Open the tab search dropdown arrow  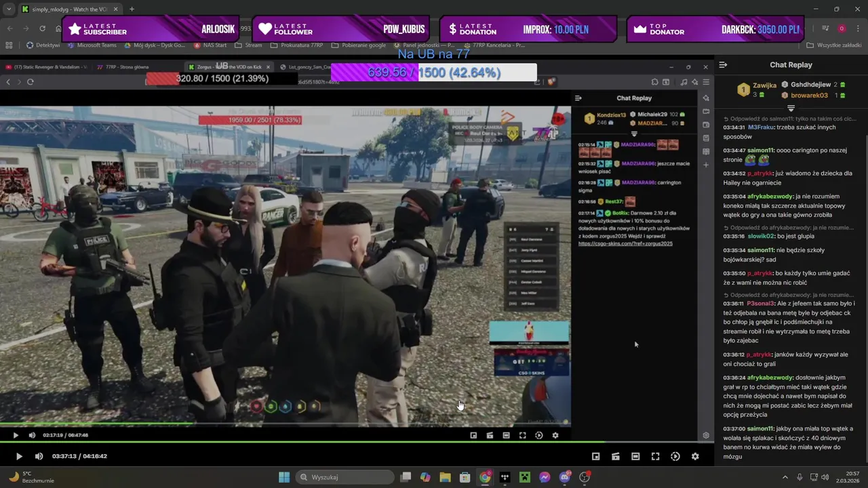coord(8,9)
